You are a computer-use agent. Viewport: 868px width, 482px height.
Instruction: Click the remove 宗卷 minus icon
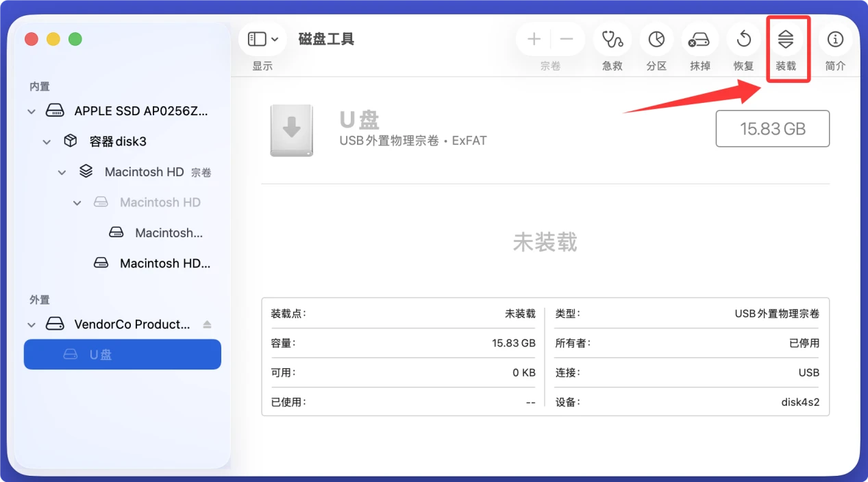[x=566, y=39]
